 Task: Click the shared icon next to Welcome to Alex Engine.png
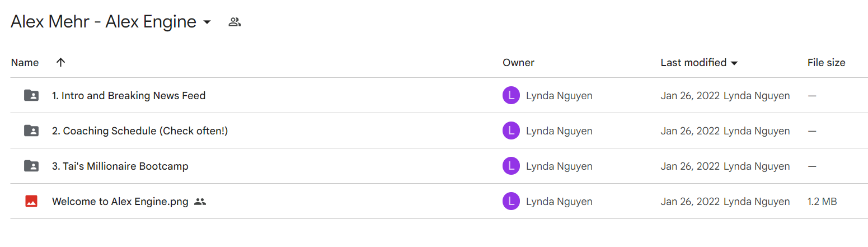tap(200, 202)
